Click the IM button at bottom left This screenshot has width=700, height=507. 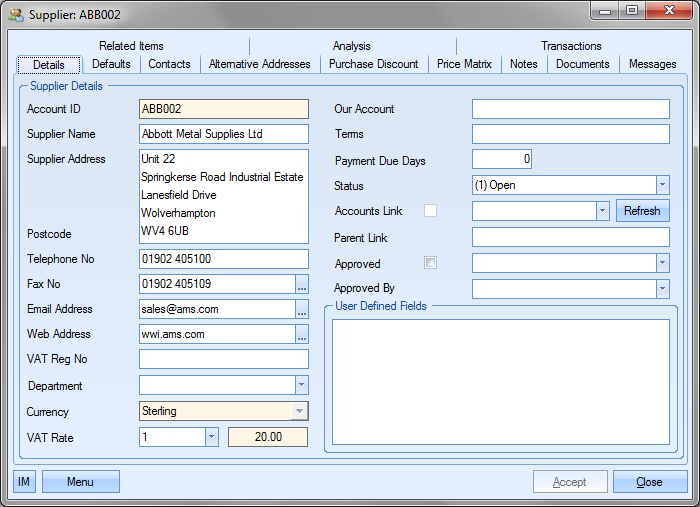coord(24,482)
